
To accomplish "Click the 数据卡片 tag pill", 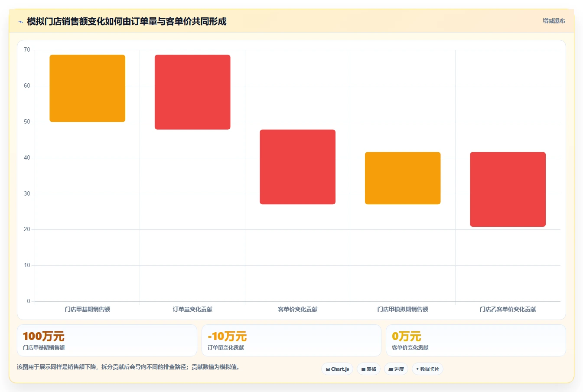I will [427, 369].
